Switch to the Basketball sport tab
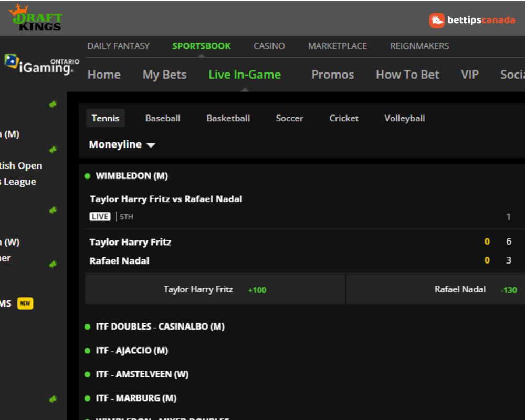 [x=228, y=118]
